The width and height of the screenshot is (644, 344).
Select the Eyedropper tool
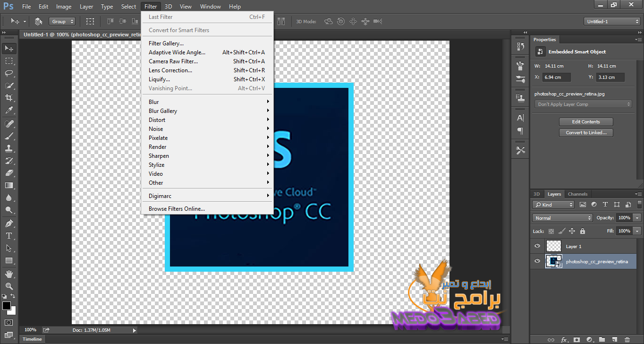(x=9, y=111)
